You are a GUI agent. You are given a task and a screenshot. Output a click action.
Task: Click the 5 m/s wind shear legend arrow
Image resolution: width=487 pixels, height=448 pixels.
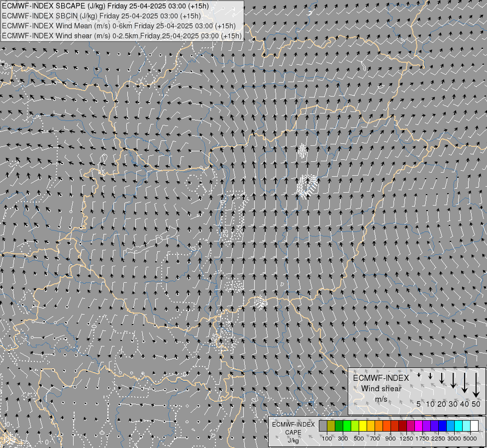(x=419, y=375)
